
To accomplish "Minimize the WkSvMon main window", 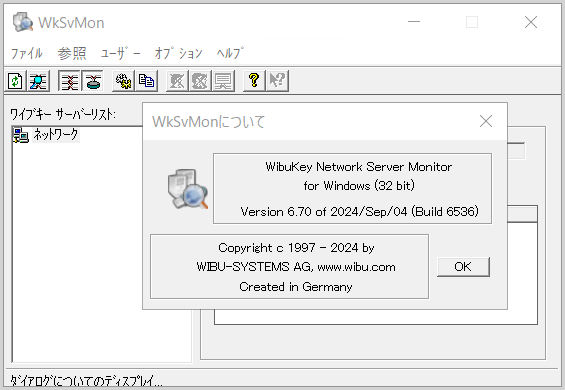I will pyautogui.click(x=414, y=22).
